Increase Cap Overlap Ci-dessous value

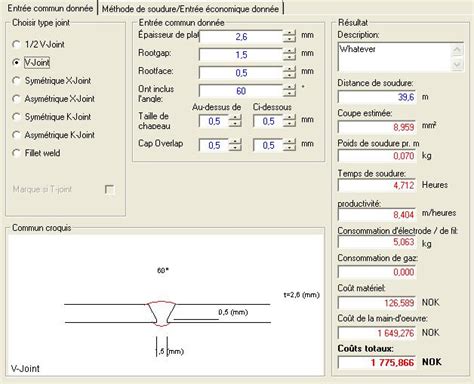289,142
